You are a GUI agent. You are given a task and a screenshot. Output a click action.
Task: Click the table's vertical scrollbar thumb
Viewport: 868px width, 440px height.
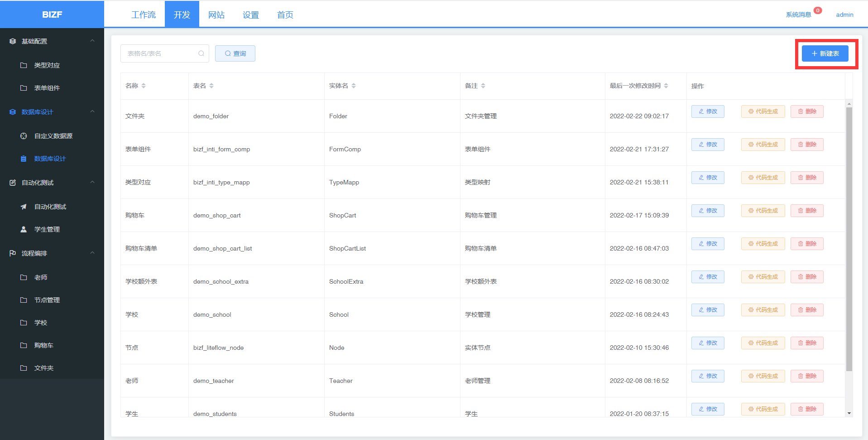pyautogui.click(x=849, y=239)
